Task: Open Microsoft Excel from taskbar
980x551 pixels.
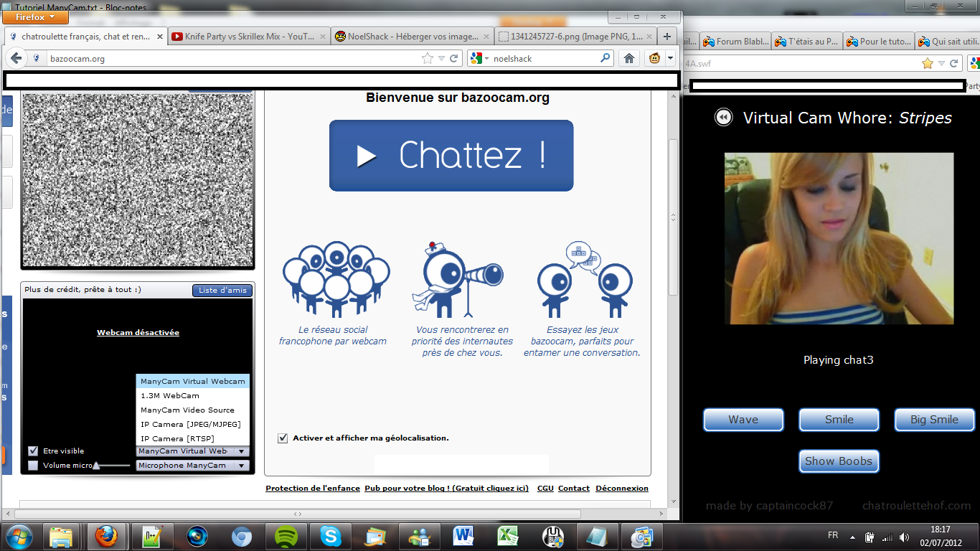Action: pos(509,537)
